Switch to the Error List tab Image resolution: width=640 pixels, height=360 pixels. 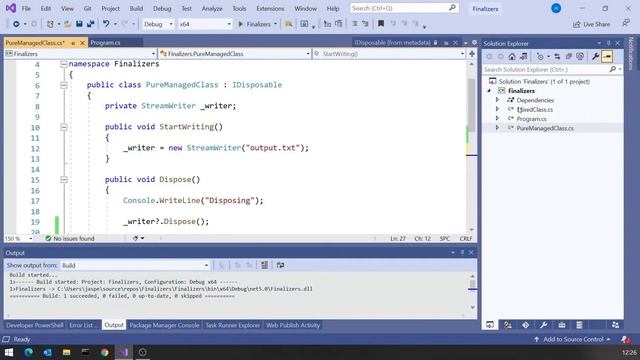coord(83,325)
